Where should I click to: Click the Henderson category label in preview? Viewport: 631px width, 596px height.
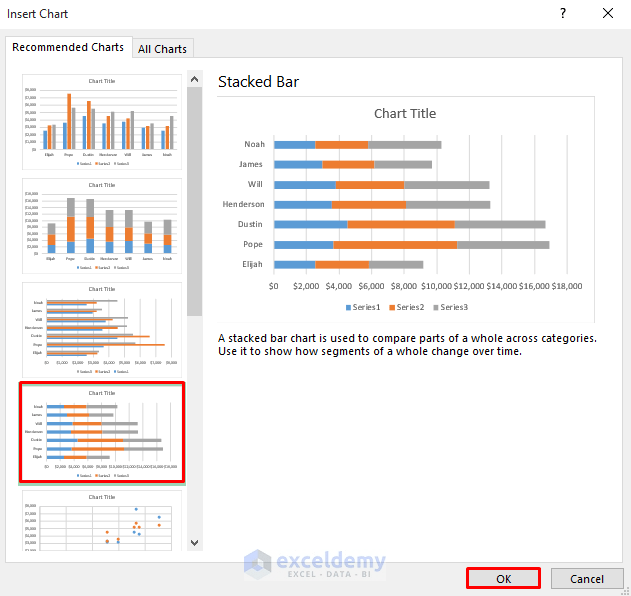pos(243,204)
